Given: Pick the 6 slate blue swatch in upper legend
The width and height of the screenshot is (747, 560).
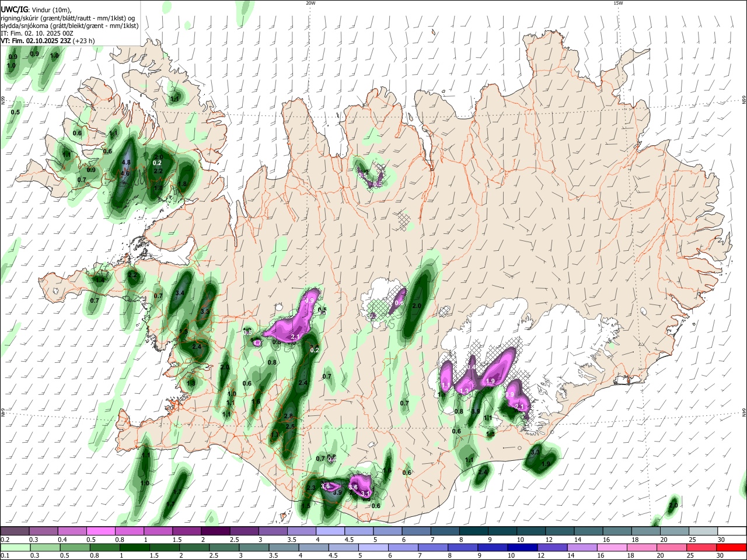Looking at the screenshot, I should 416,531.
